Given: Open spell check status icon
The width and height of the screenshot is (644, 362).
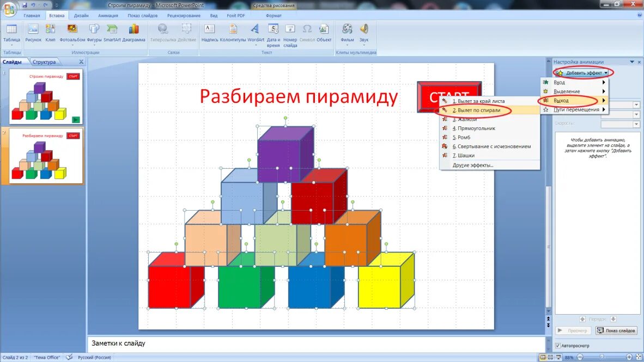Looking at the screenshot, I should click(69, 357).
